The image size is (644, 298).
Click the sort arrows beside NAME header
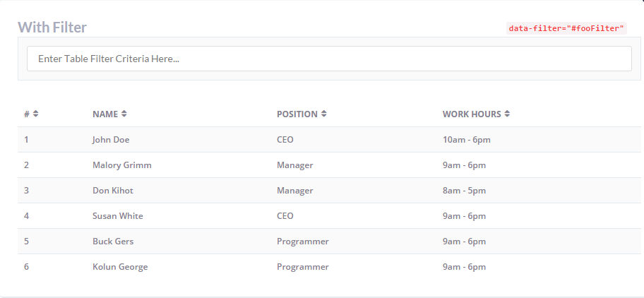[x=124, y=114]
